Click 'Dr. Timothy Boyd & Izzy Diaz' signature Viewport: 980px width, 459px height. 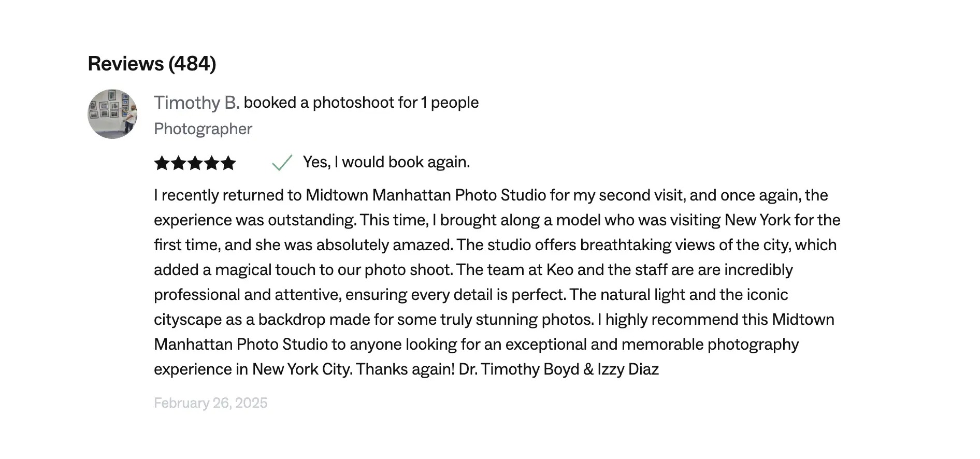559,369
